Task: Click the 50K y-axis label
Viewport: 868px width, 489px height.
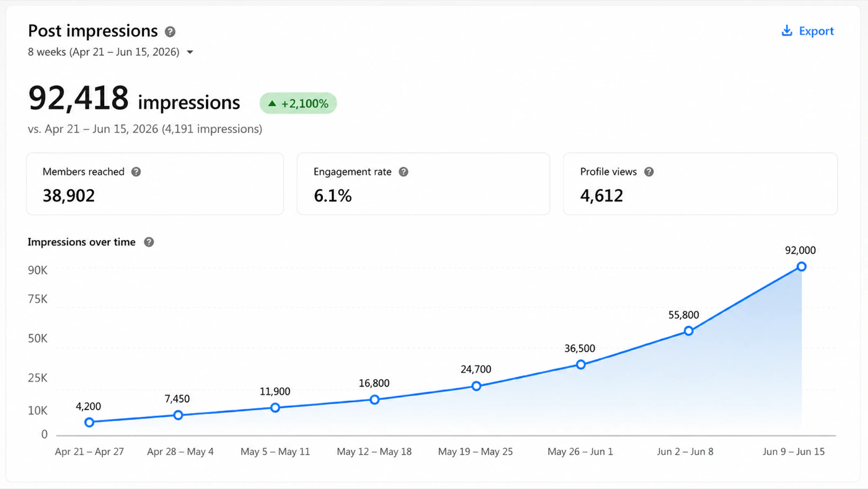Action: 37,339
